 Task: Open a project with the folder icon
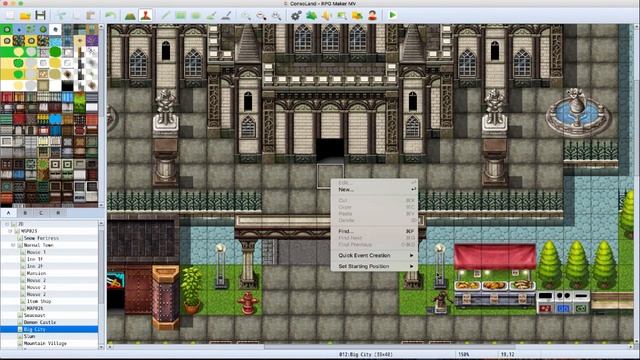[25, 16]
